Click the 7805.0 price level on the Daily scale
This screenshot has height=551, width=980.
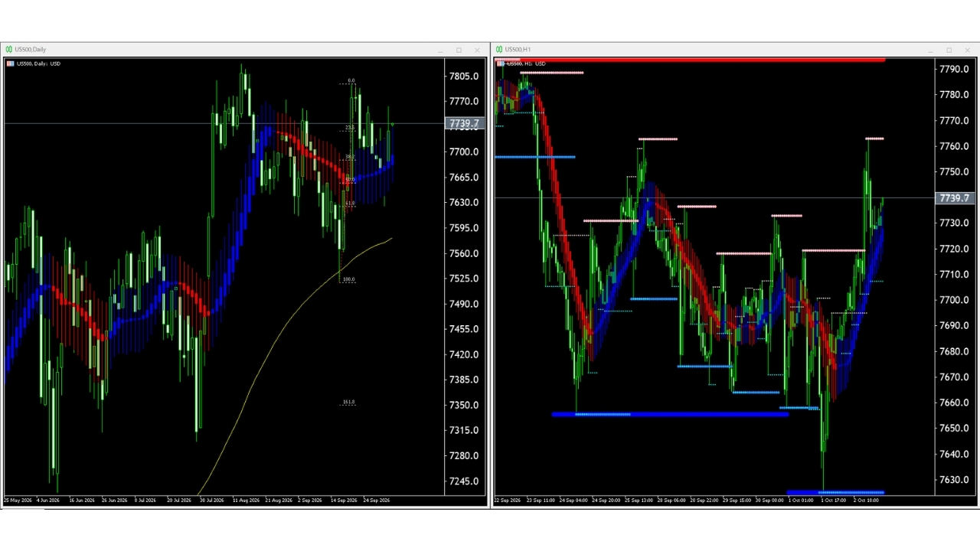(464, 77)
